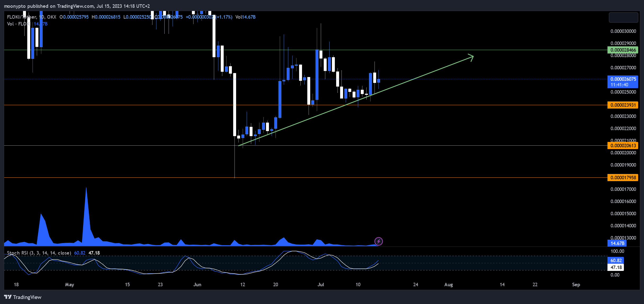Click the Jun date label on time axis
This screenshot has height=304, width=644.
tap(197, 284)
